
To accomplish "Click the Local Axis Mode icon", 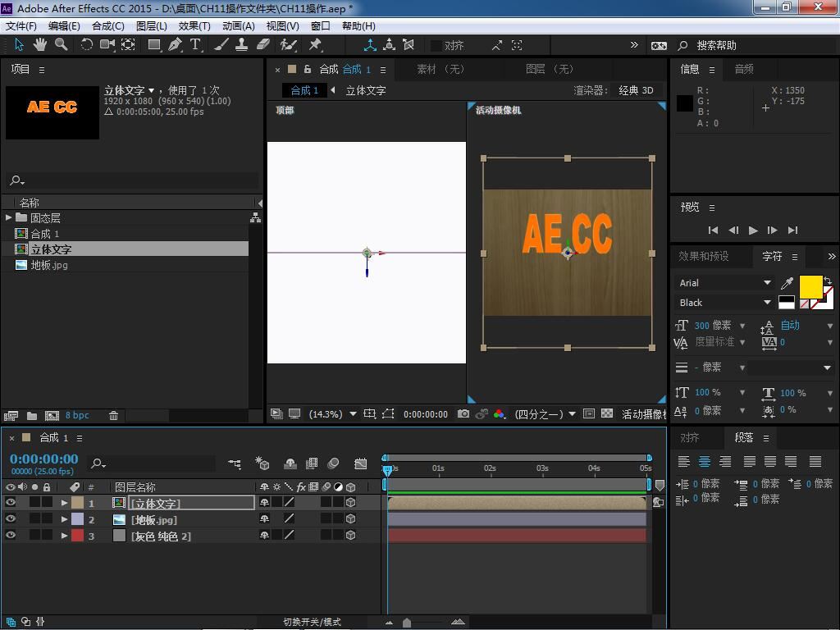I will pyautogui.click(x=370, y=45).
